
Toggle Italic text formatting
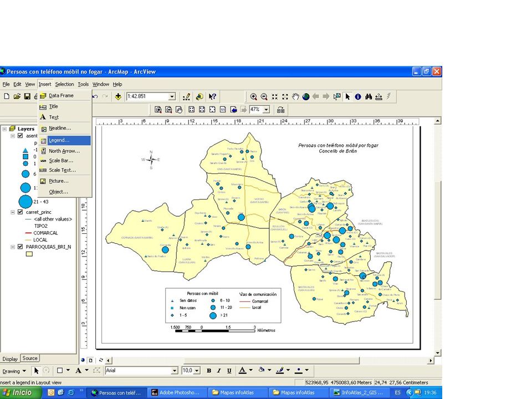pos(219,371)
